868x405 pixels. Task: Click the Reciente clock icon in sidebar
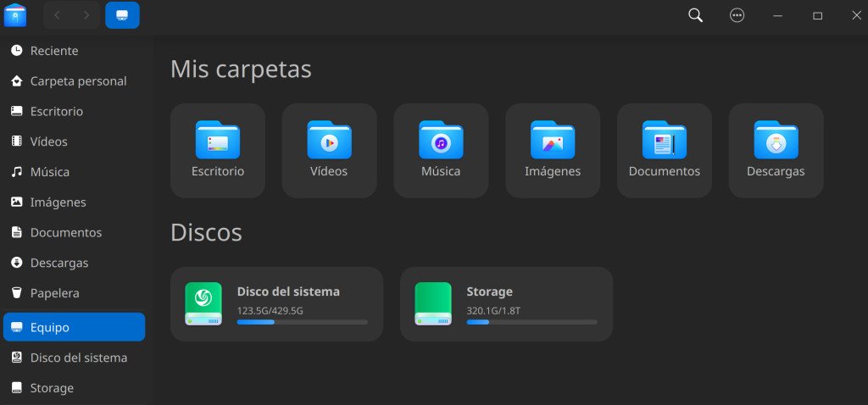(x=17, y=50)
